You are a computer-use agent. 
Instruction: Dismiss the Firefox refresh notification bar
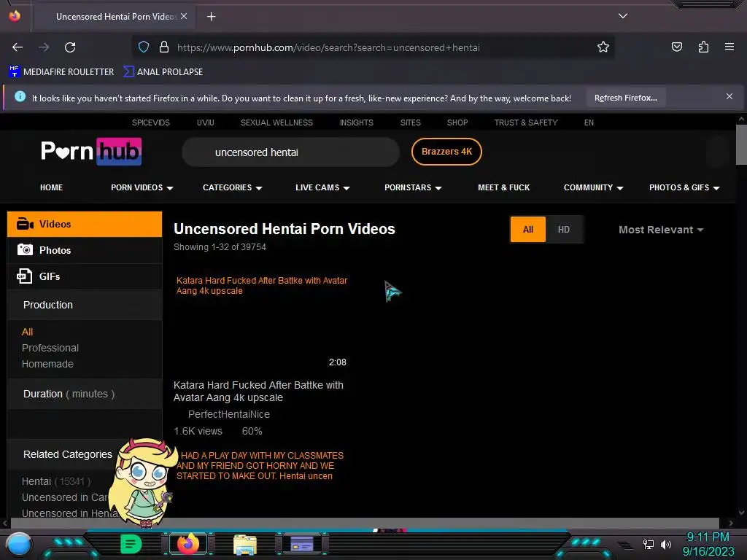(729, 97)
